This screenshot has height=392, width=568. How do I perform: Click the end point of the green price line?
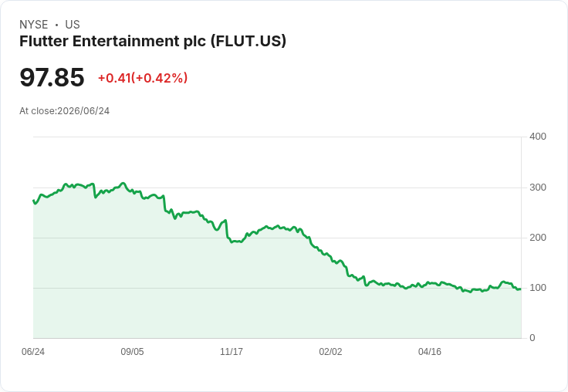tap(521, 289)
